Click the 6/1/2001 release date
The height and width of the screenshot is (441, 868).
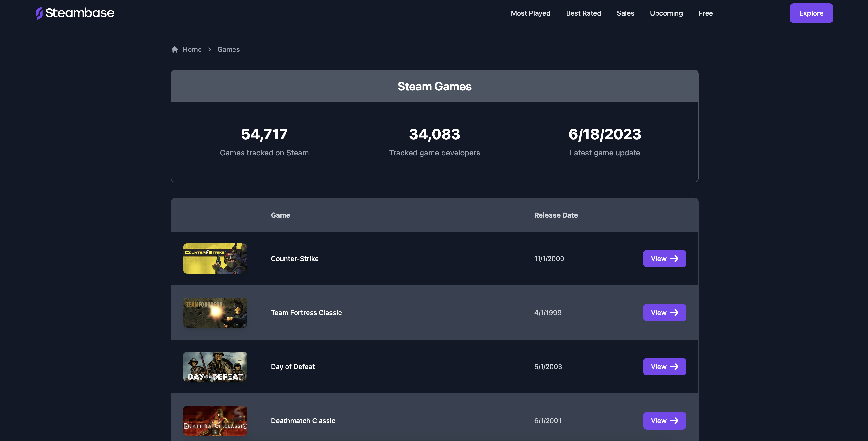pos(548,420)
